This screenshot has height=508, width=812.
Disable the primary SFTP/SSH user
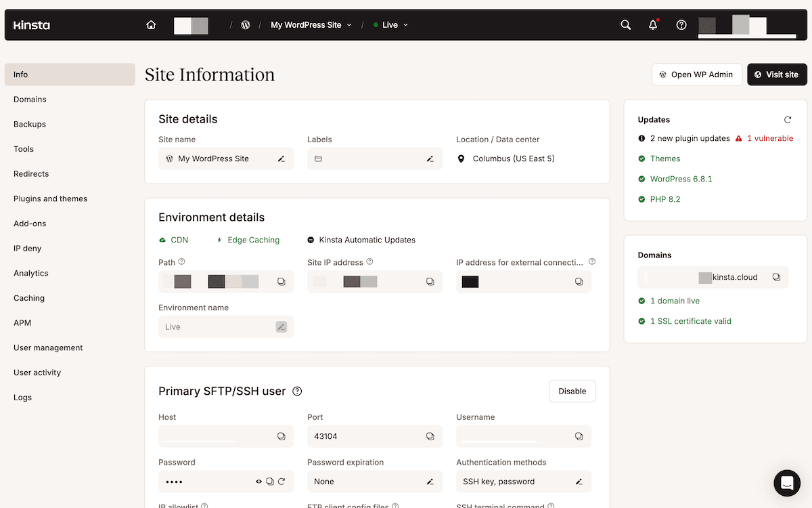(x=572, y=391)
